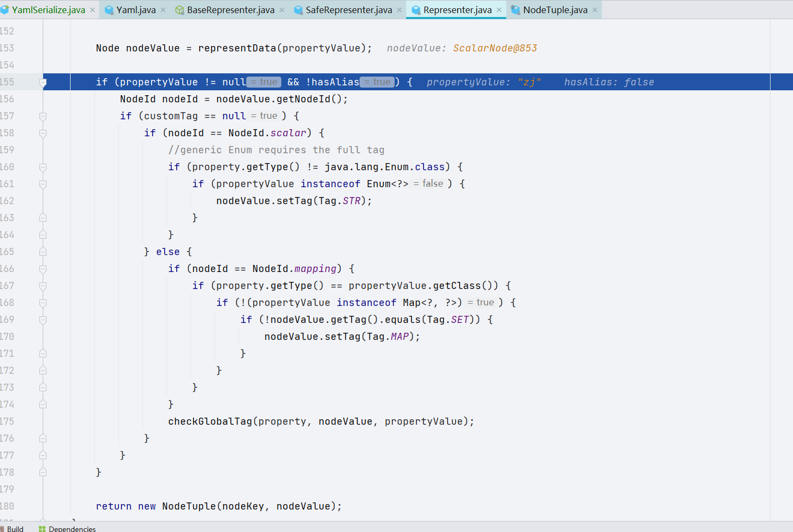
Task: Click the ScalarNode@853 inline debug value
Action: point(495,48)
